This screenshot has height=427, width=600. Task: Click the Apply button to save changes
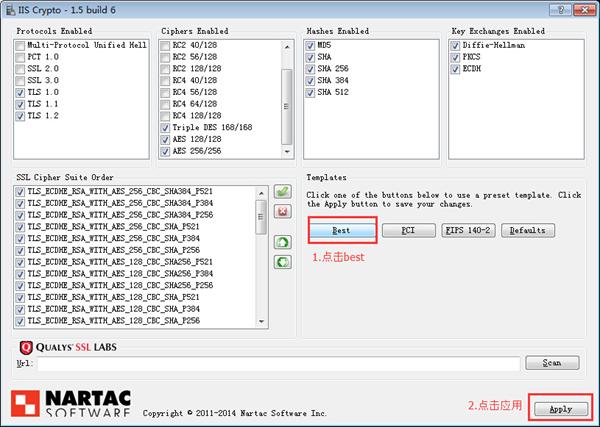coord(560,408)
